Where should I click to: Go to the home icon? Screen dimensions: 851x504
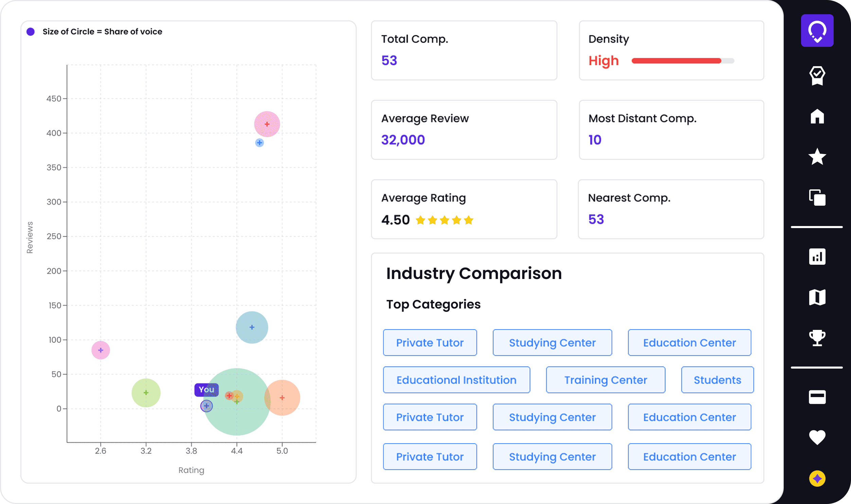817,116
